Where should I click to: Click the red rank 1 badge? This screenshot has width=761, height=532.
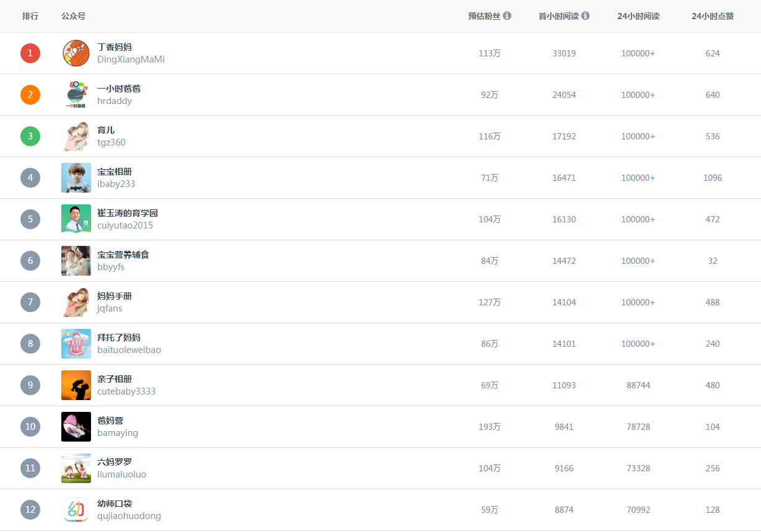tap(30, 53)
